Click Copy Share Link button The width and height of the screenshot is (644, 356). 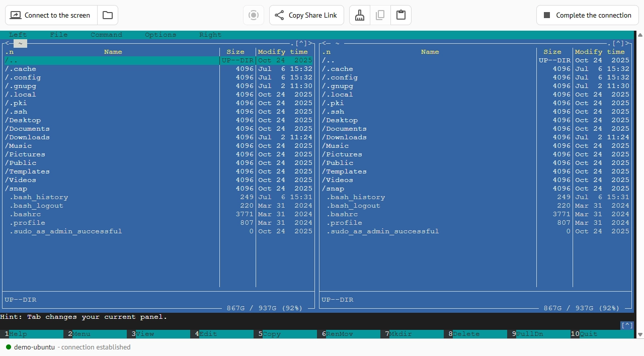[x=306, y=15]
